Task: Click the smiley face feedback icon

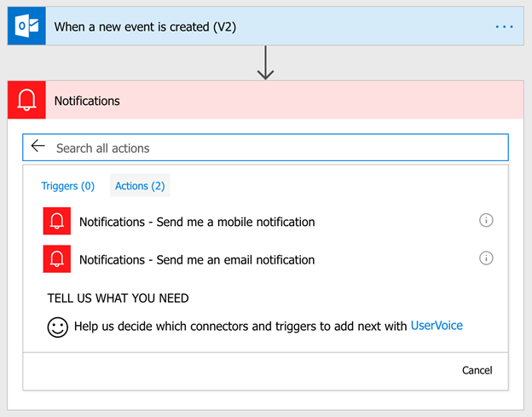Action: coord(58,327)
